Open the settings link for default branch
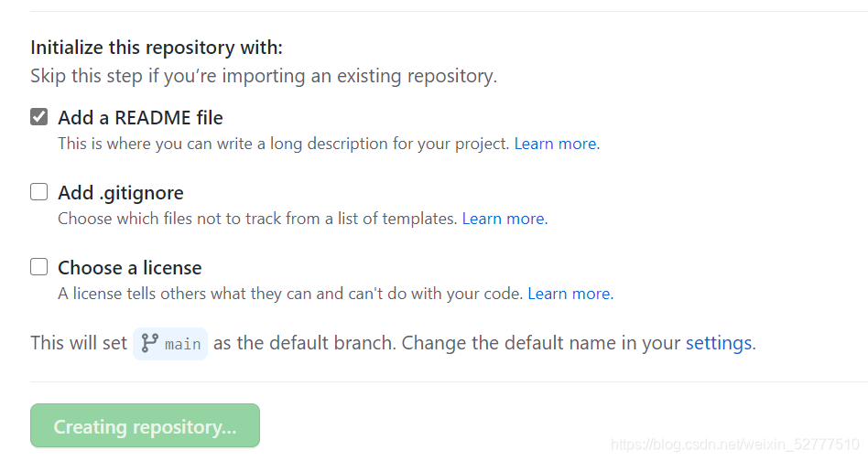868x461 pixels. pyautogui.click(x=719, y=343)
